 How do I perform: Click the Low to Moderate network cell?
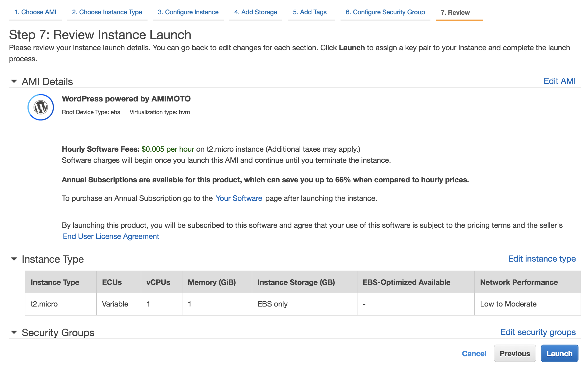528,304
